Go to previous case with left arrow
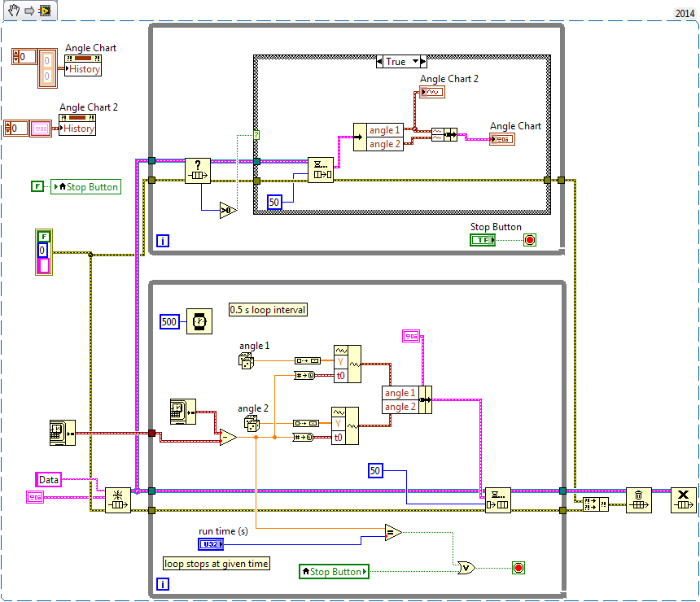Image resolution: width=700 pixels, height=602 pixels. (379, 61)
